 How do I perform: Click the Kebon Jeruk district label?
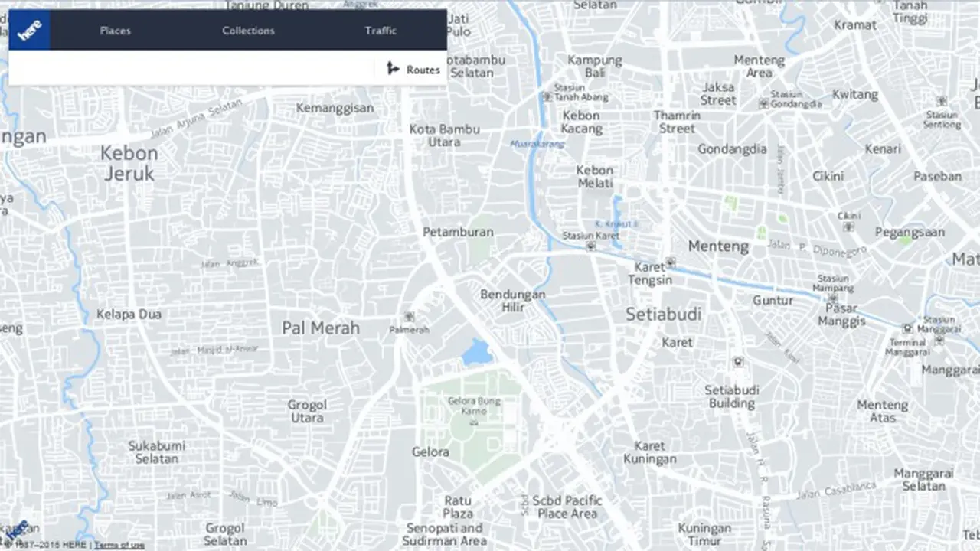(x=129, y=164)
